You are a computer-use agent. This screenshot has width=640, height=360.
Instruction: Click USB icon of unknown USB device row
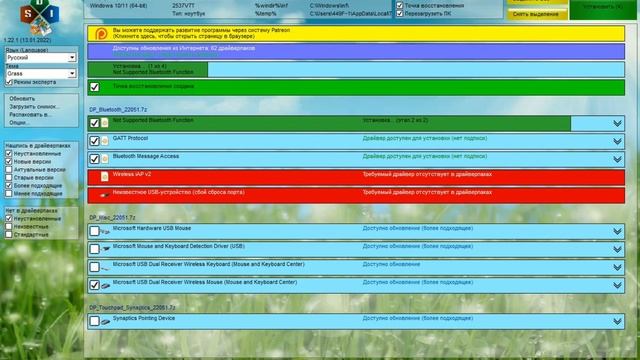(105, 195)
